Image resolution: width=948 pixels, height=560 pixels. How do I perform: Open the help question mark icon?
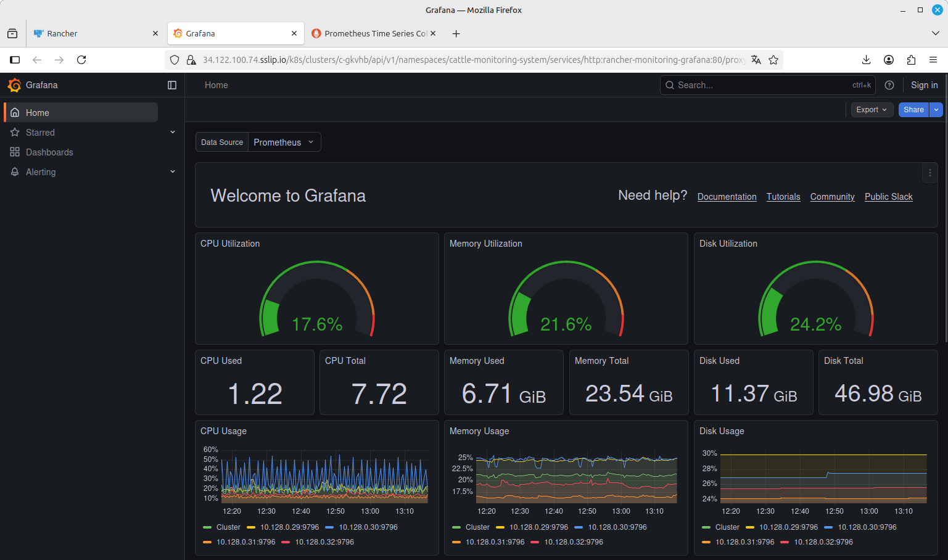pyautogui.click(x=889, y=85)
